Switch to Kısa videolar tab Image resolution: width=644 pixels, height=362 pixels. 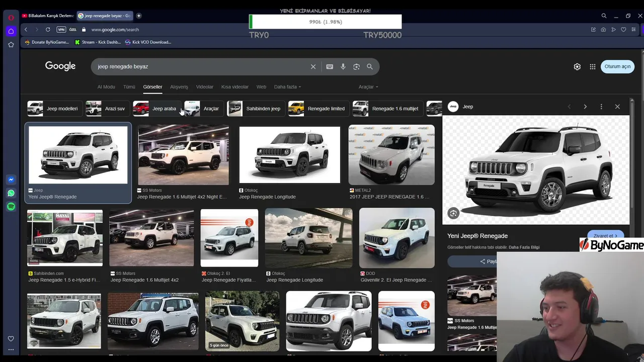click(x=235, y=87)
